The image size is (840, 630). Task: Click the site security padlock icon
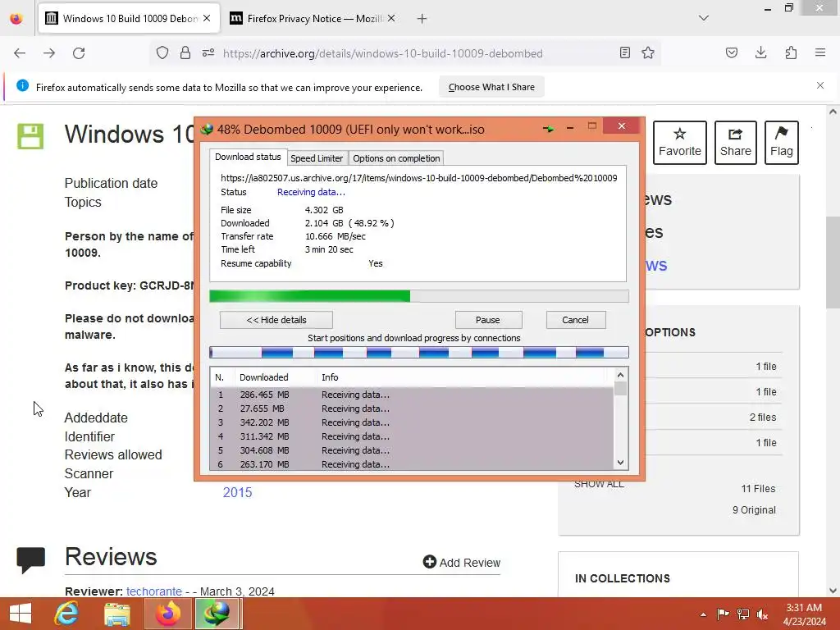tap(185, 53)
